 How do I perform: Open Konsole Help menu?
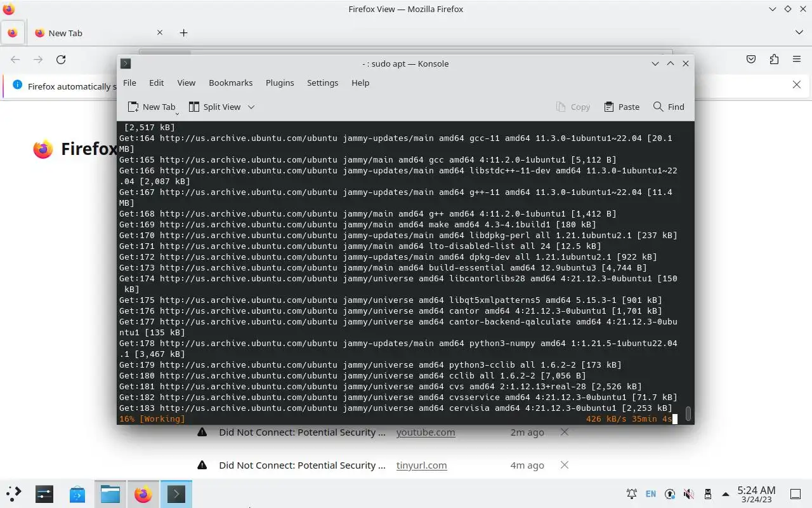360,83
